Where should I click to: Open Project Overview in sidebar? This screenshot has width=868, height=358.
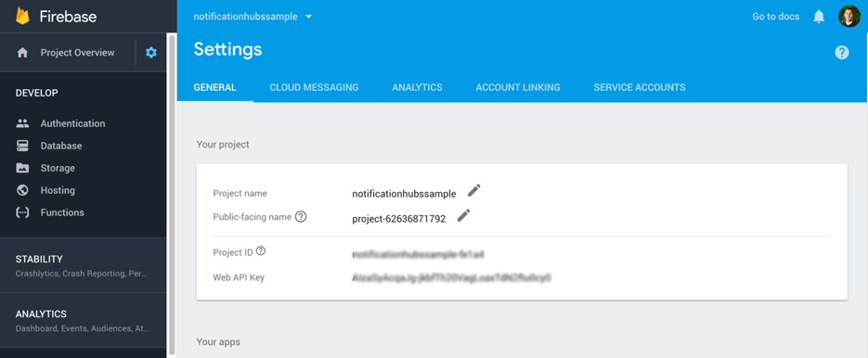pos(77,53)
